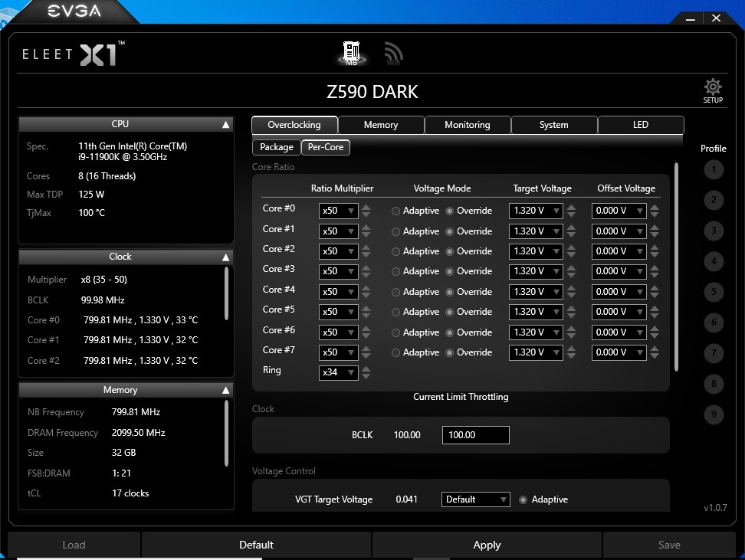
Task: Click the Clock panel scrollbar
Action: click(226, 293)
